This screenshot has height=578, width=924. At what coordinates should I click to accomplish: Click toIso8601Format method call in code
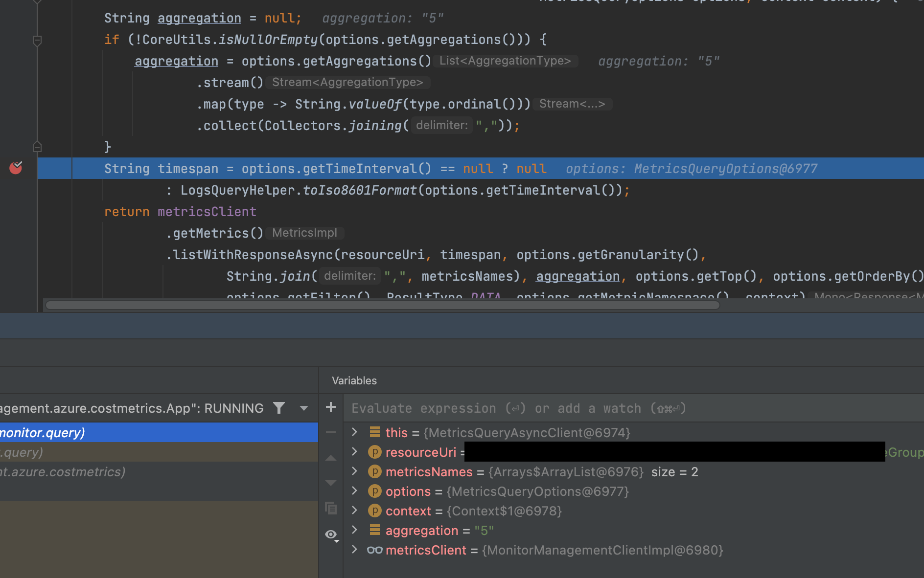point(360,190)
